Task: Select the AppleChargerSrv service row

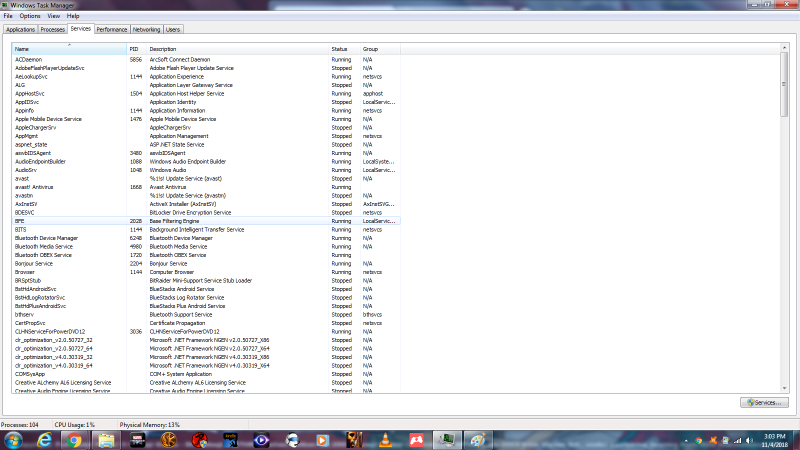Action: pos(206,128)
